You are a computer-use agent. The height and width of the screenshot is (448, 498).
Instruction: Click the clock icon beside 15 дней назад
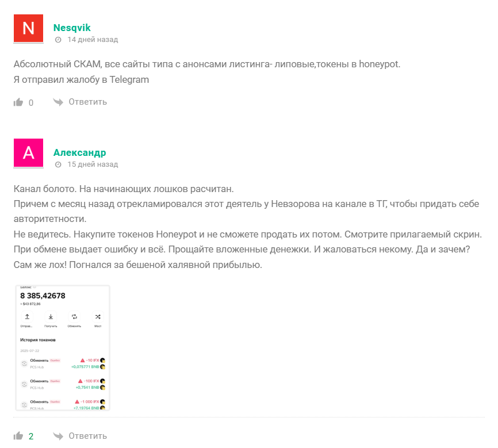coord(58,164)
